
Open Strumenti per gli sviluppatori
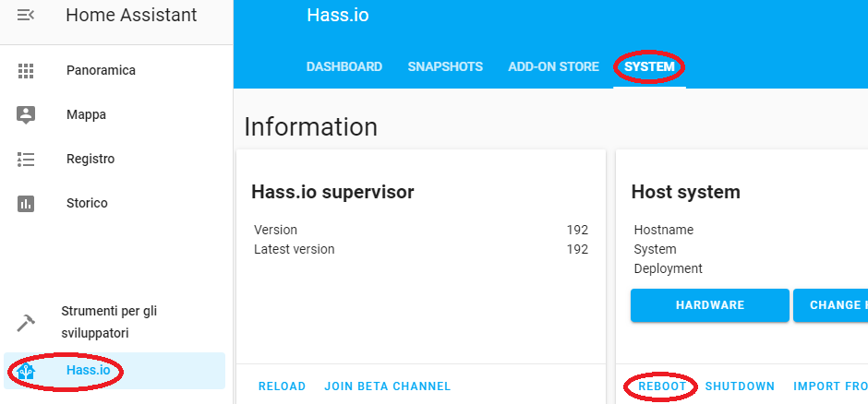click(109, 322)
